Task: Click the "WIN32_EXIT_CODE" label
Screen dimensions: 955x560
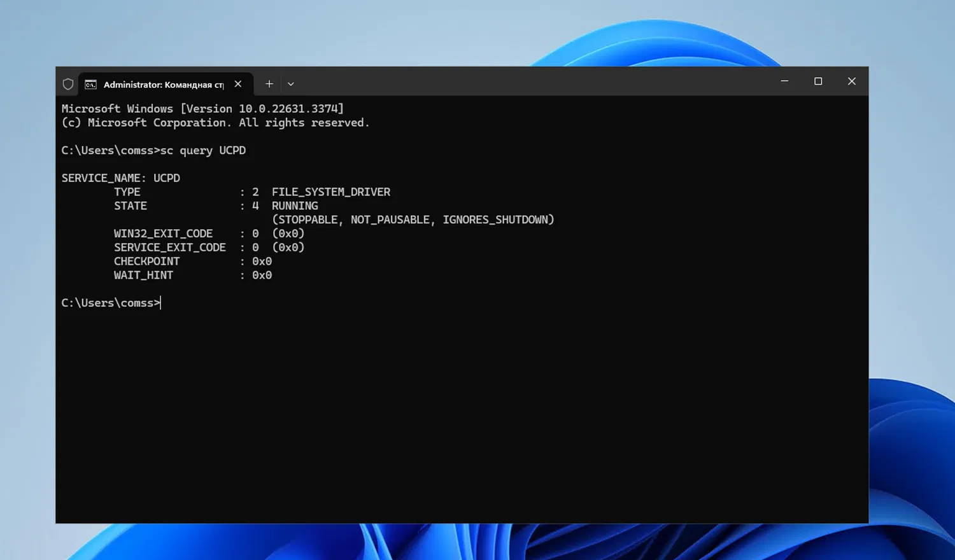Action: pos(164,234)
